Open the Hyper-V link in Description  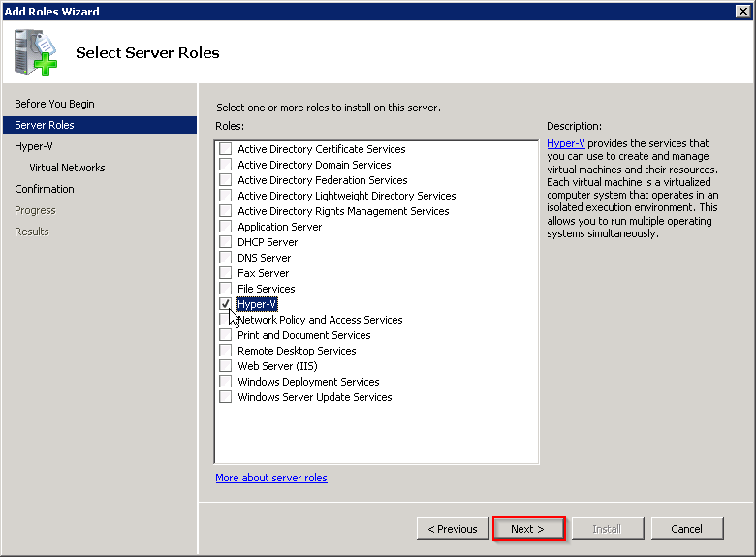[x=566, y=143]
